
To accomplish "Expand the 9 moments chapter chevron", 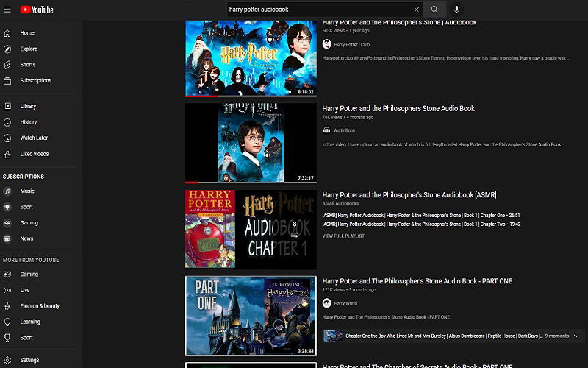I will [576, 336].
